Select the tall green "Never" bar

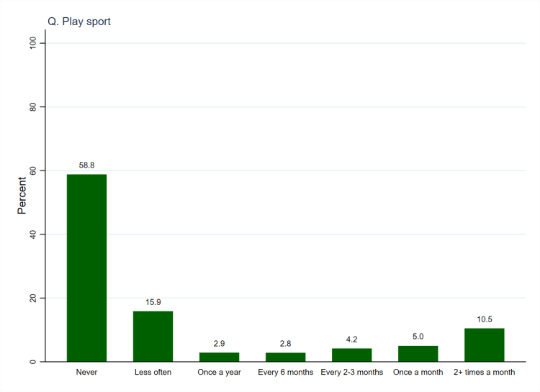pos(86,268)
